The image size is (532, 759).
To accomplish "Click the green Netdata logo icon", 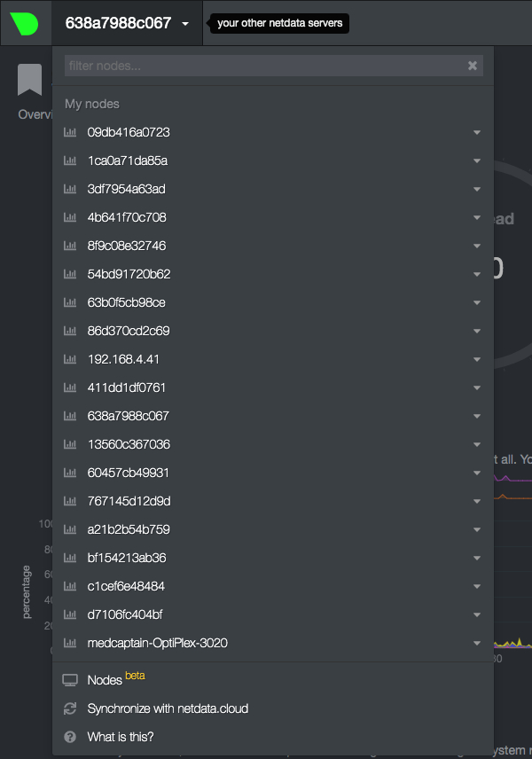I will pyautogui.click(x=24, y=23).
